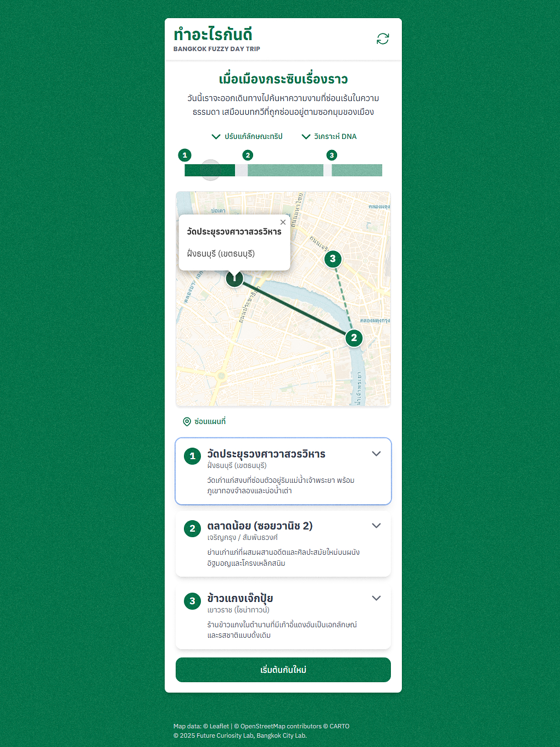Image resolution: width=560 pixels, height=747 pixels.
Task: Click the location pin icon beside ซ่อนแผนที่
Action: (187, 421)
